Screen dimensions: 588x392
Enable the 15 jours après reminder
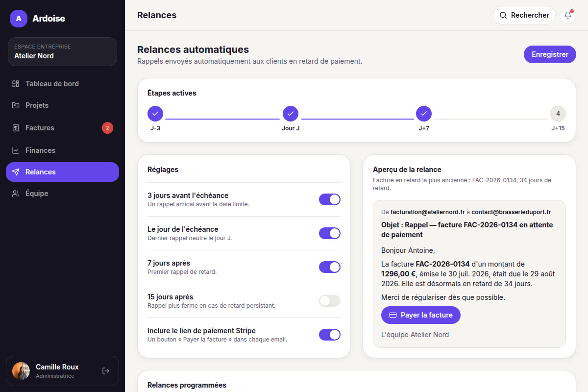coord(330,301)
